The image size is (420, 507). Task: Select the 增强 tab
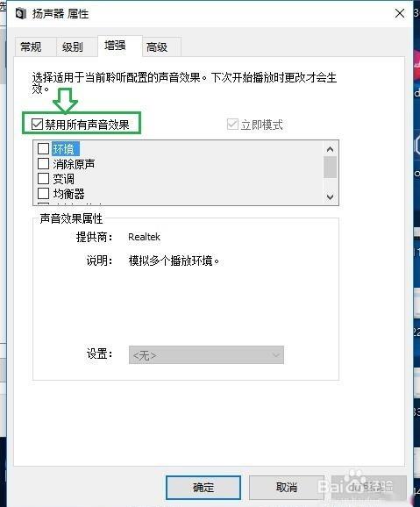pos(115,46)
